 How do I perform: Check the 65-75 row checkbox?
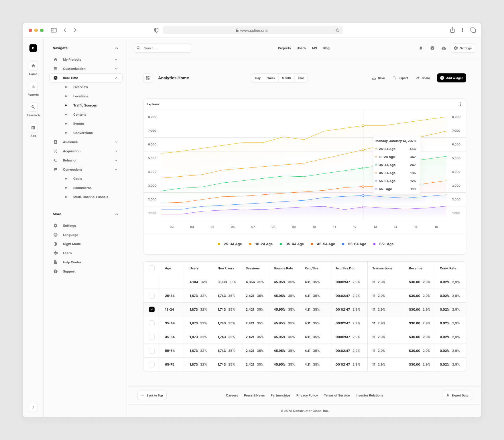tap(152, 364)
